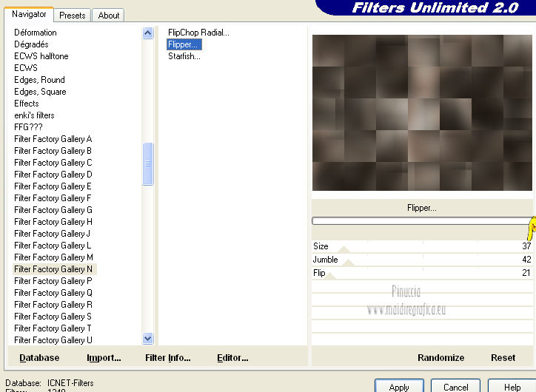
Task: Open Filter Info
Action: coord(168,357)
